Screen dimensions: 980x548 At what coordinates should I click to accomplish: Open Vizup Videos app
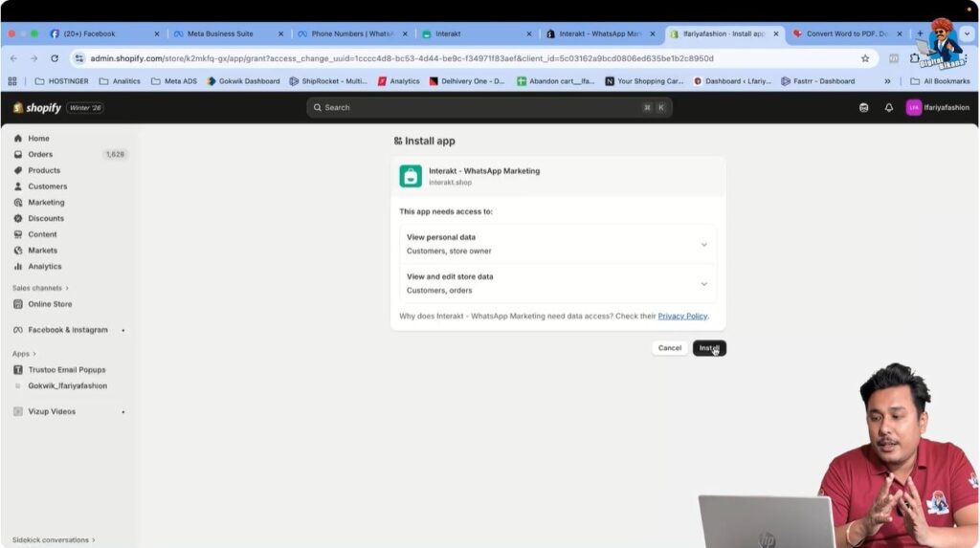[x=52, y=412]
